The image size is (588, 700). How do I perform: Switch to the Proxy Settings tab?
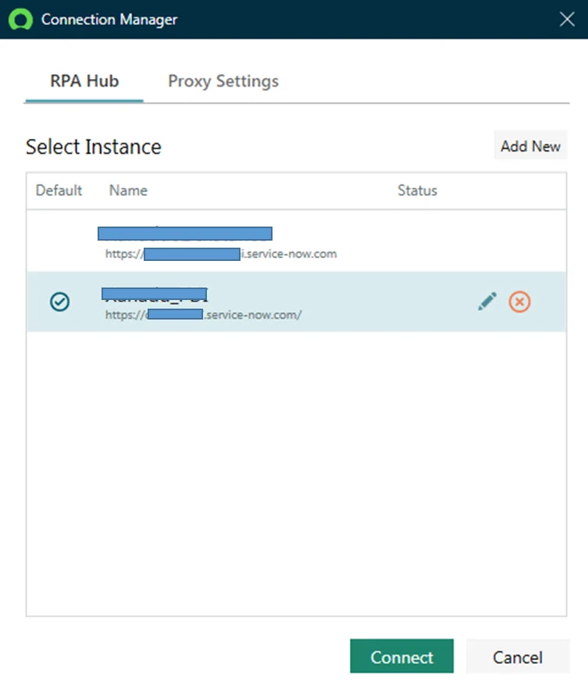[x=223, y=81]
